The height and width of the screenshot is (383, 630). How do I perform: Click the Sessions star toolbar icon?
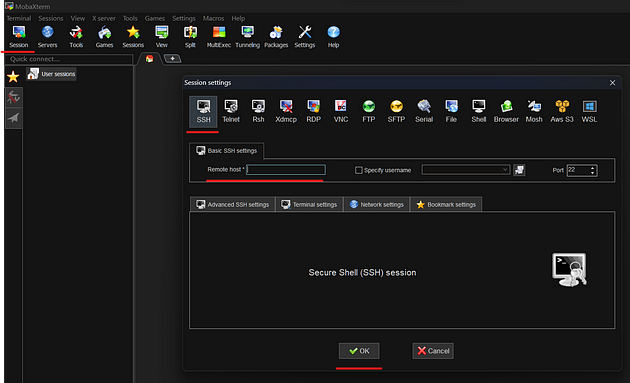point(133,37)
